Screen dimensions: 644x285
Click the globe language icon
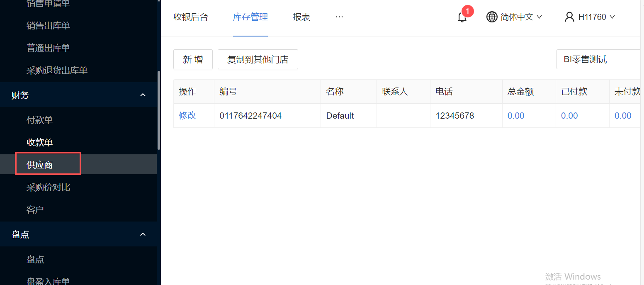492,17
